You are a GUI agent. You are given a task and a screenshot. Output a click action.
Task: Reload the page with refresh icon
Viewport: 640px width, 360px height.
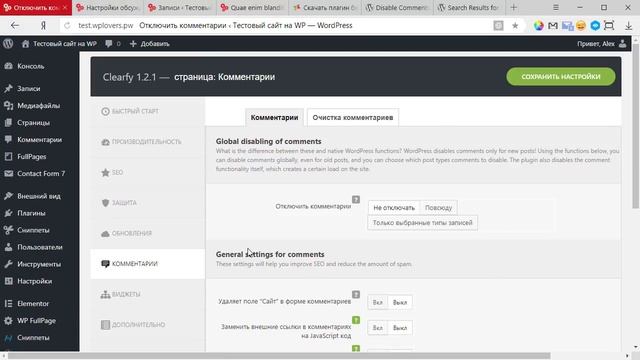click(67, 25)
